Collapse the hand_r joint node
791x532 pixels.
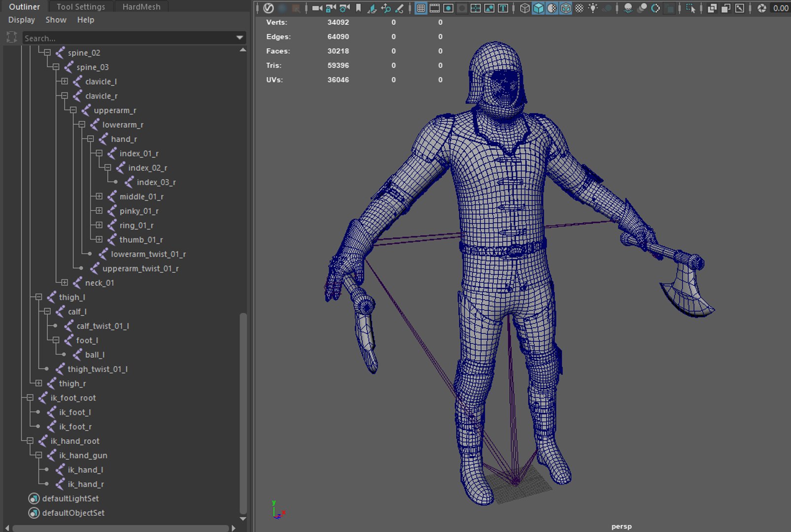tap(90, 138)
